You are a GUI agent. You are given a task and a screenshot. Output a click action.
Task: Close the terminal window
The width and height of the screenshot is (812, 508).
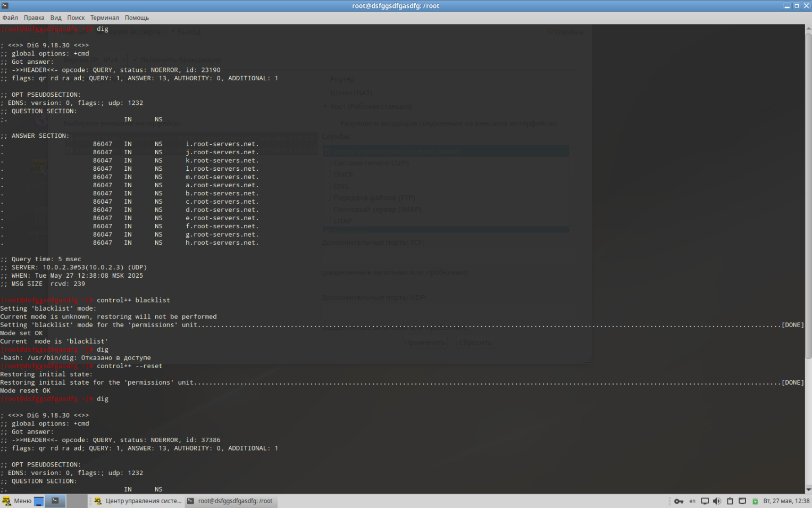pyautogui.click(x=806, y=6)
